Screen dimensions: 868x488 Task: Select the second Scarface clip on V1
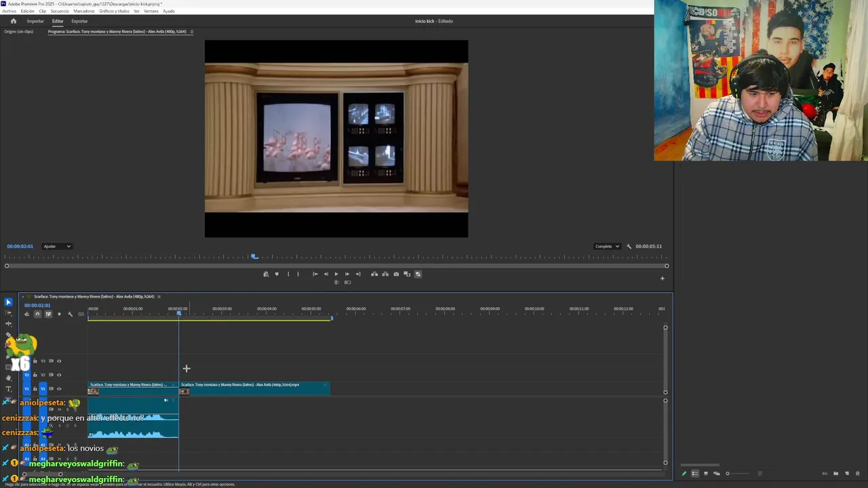pyautogui.click(x=254, y=388)
